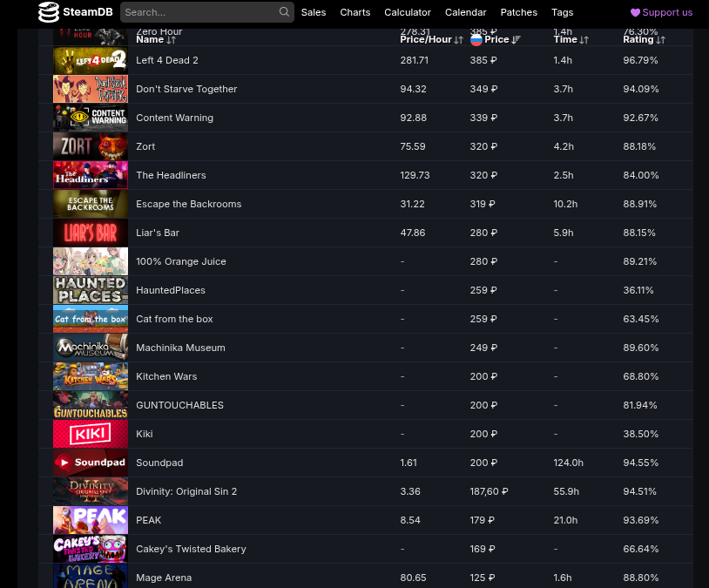Open the Calculator menu item
The image size is (709, 588).
click(408, 12)
